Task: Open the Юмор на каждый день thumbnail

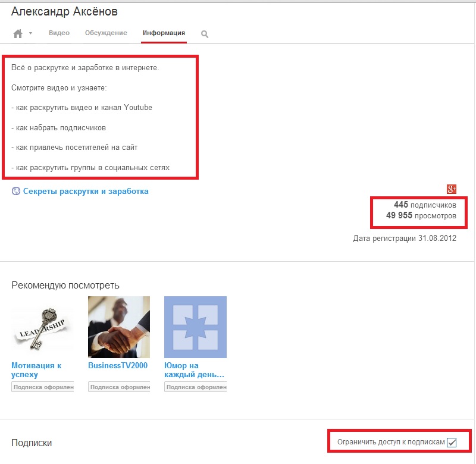Action: pos(196,327)
